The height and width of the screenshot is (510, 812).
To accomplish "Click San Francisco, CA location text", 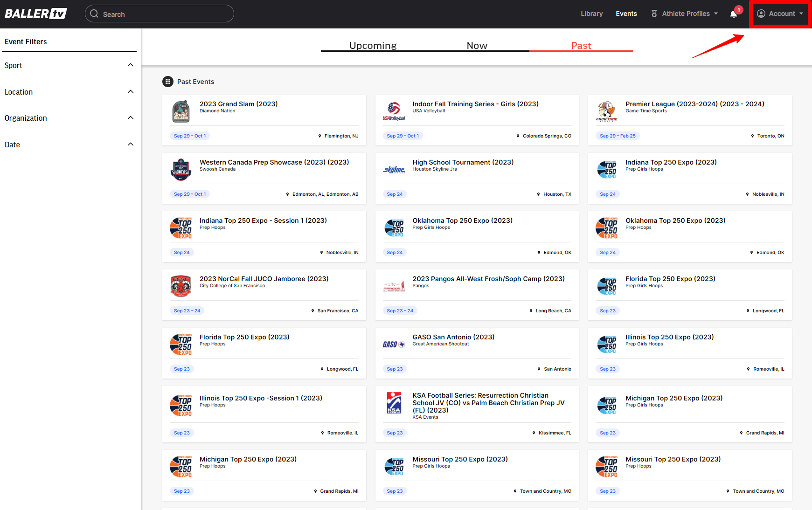I will (x=338, y=311).
